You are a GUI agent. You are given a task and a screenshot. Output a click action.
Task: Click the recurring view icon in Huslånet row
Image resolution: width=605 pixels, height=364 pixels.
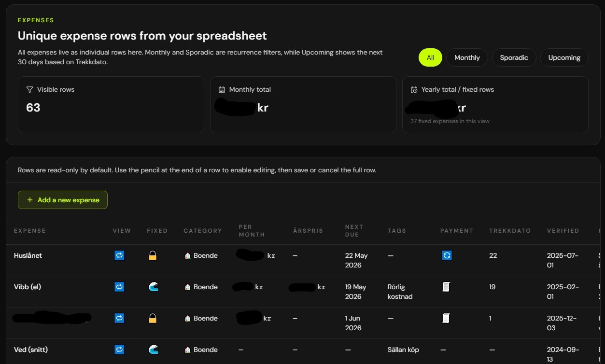coord(119,255)
